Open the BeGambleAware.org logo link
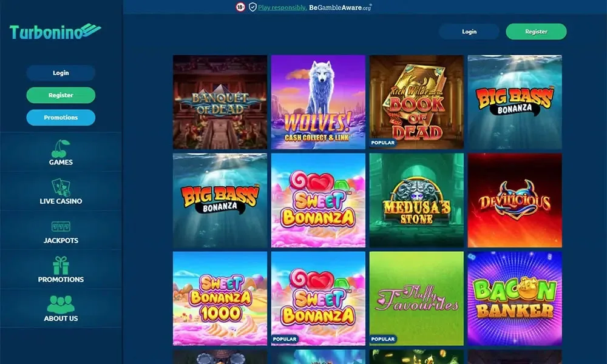 pyautogui.click(x=340, y=7)
